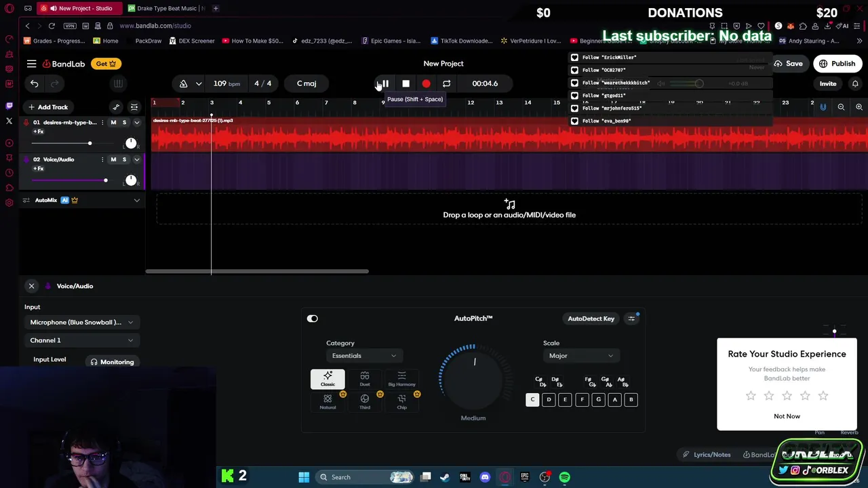Set tempo via 109 bpm field
This screenshot has height=488, width=868.
click(226, 83)
